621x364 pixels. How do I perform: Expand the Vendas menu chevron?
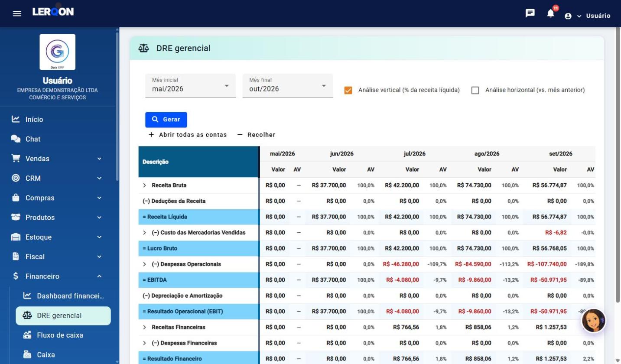pyautogui.click(x=99, y=159)
